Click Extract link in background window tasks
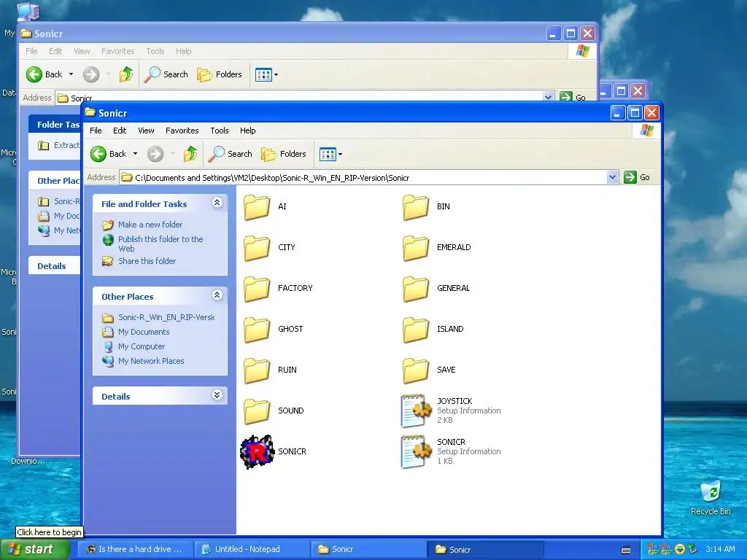747x560 pixels. [66, 145]
